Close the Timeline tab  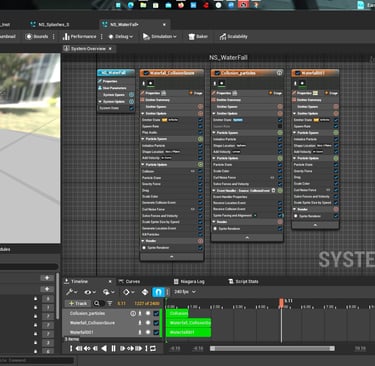pyautogui.click(x=110, y=282)
